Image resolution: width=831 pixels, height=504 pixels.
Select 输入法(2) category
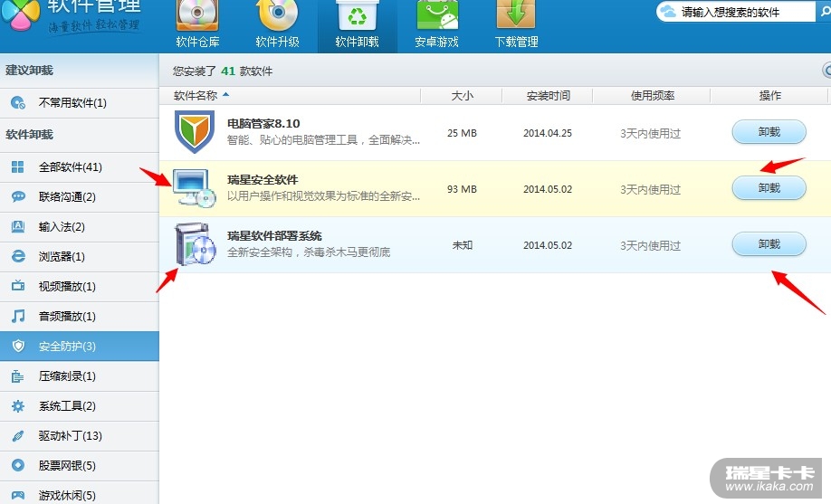(80, 227)
